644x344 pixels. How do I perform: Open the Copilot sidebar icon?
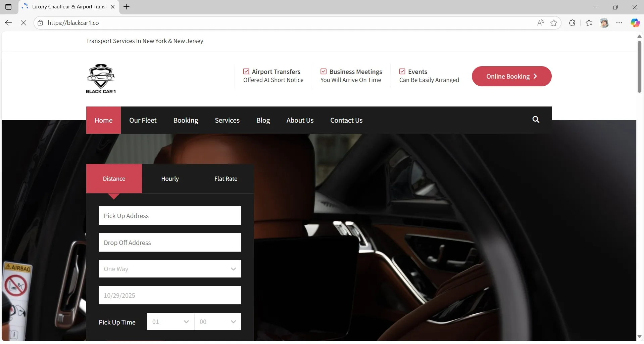635,23
